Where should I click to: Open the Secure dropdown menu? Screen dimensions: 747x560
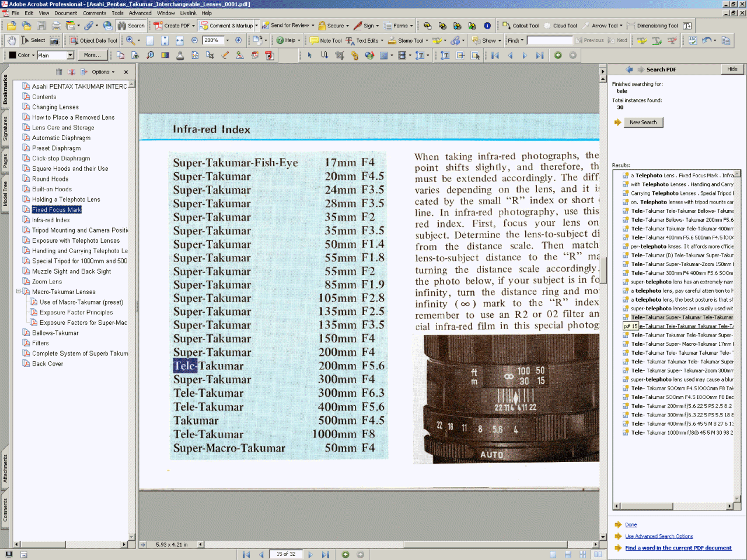(x=347, y=26)
